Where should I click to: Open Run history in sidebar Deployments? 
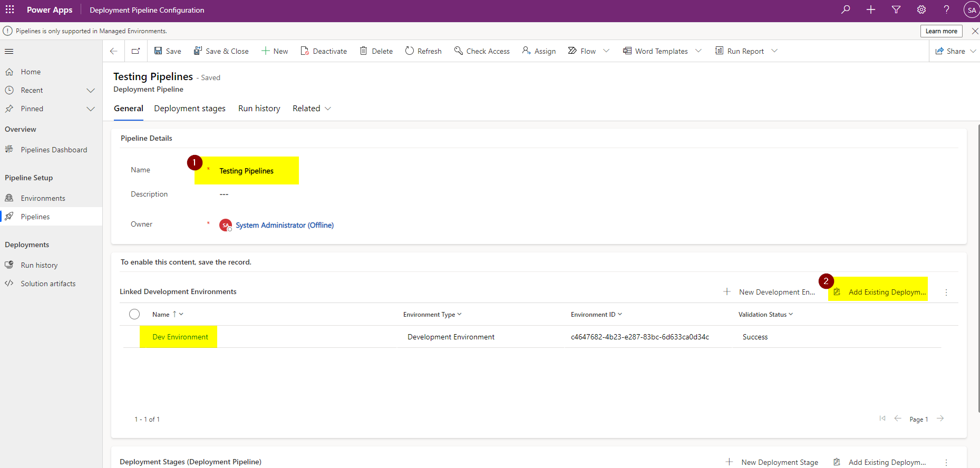click(x=39, y=265)
